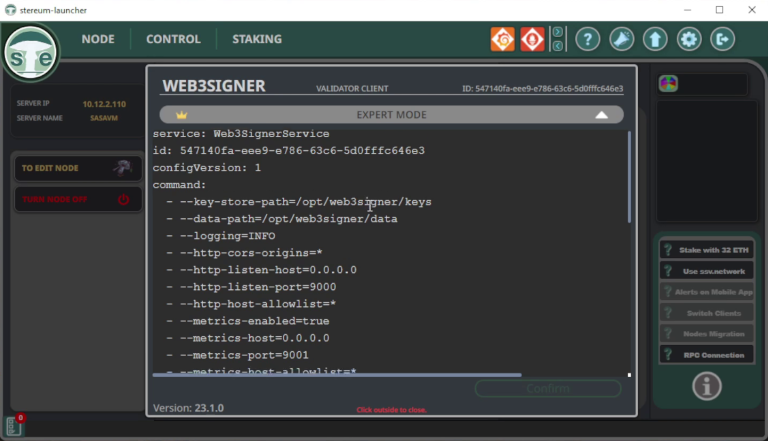Collapse Expert Mode with the up triangle

coord(601,115)
